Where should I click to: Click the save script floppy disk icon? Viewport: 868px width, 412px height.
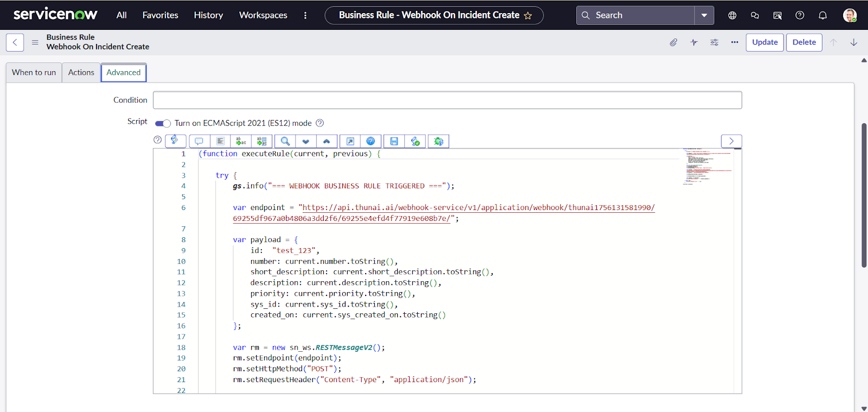394,142
